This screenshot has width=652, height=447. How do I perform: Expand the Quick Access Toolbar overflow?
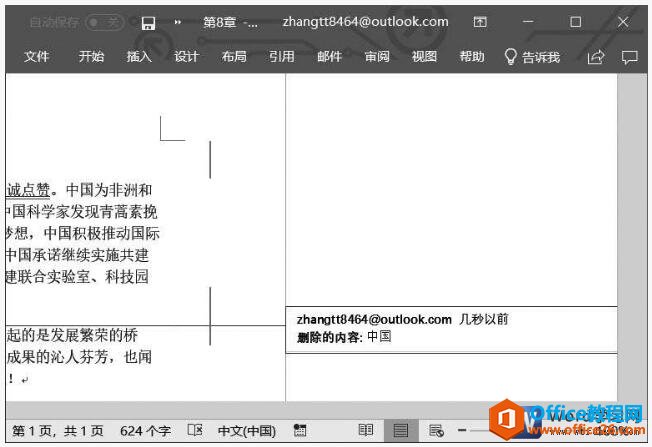tap(178, 22)
